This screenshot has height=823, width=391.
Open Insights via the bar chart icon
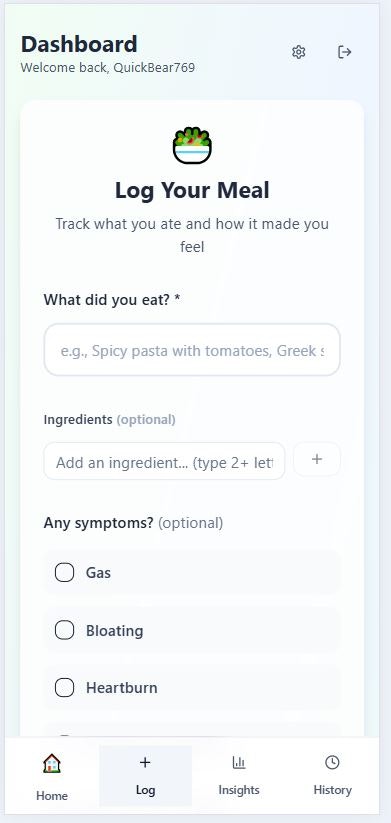(239, 762)
